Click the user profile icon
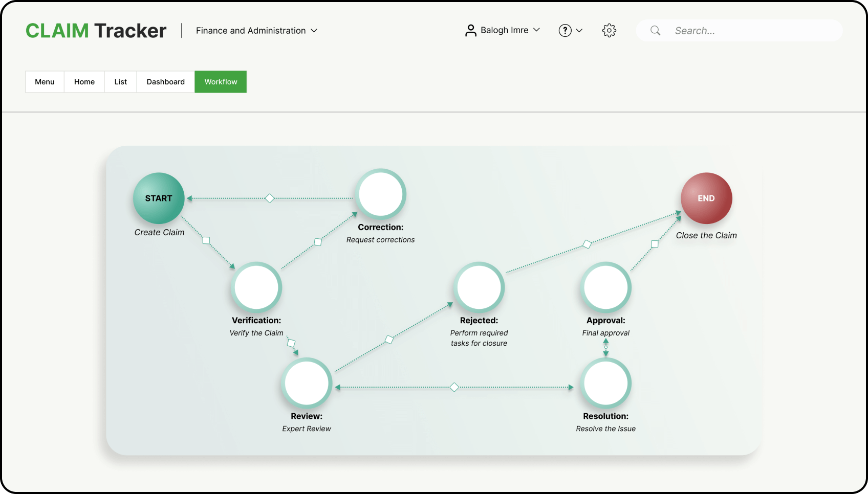This screenshot has height=494, width=868. [x=470, y=31]
